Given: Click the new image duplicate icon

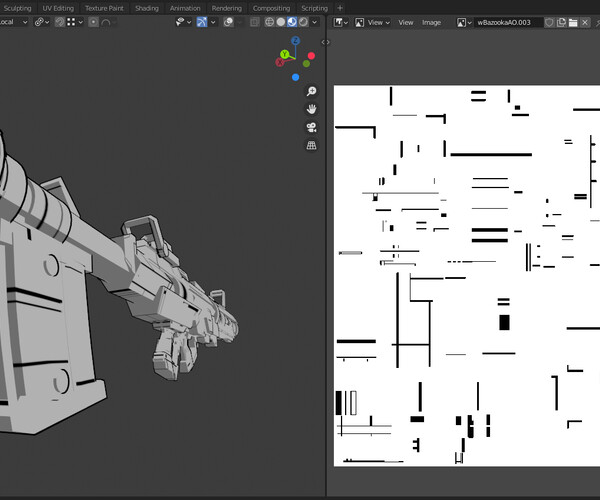Looking at the screenshot, I should 561,23.
